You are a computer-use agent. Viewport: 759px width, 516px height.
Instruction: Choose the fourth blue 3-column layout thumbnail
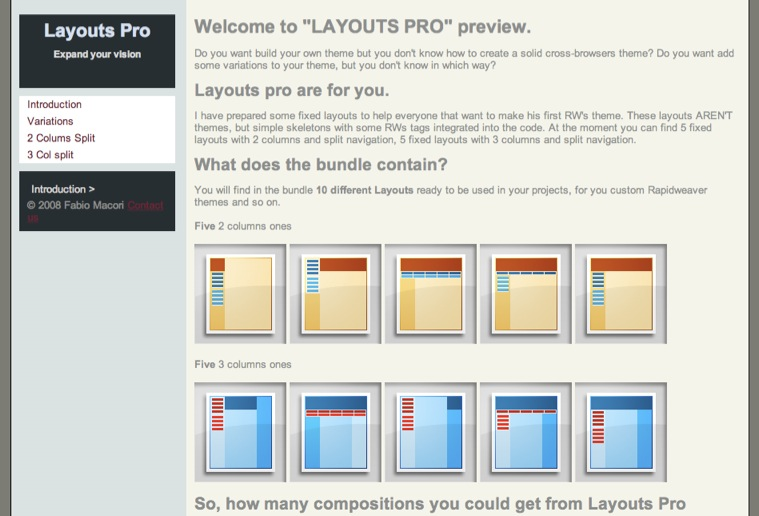[525, 431]
